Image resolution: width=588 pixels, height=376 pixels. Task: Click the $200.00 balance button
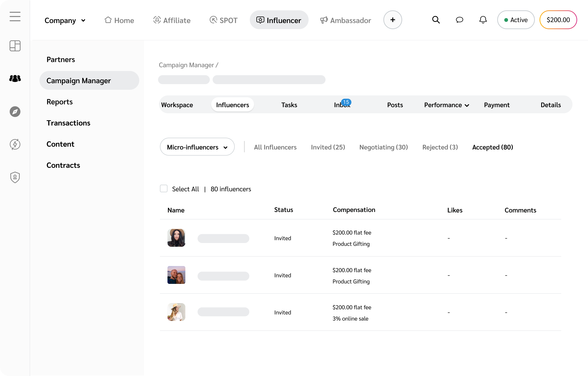(558, 20)
